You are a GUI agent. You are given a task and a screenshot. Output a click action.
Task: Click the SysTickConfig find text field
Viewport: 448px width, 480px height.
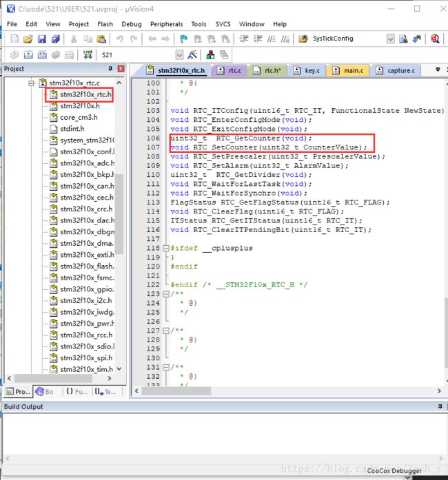pos(347,39)
